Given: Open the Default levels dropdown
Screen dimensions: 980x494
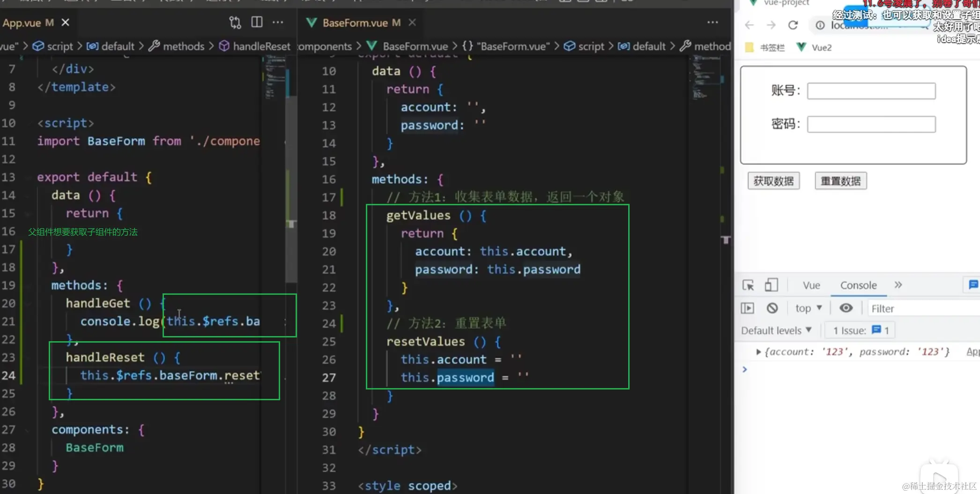Looking at the screenshot, I should (776, 330).
